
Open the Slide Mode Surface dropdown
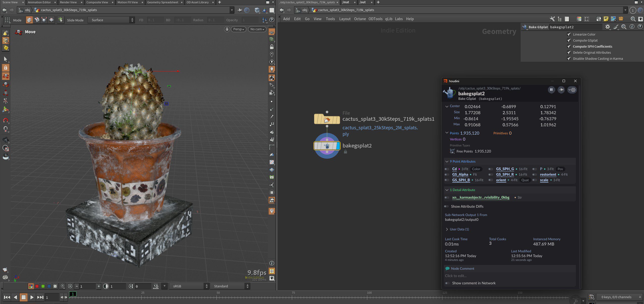point(111,20)
